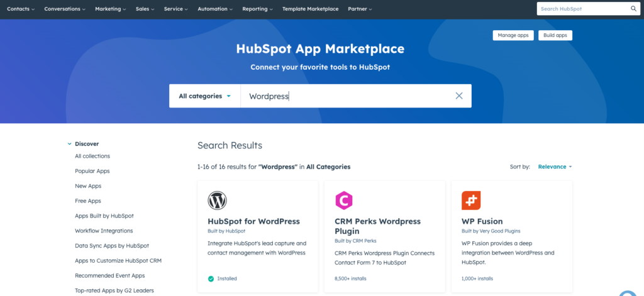Click the '1,000+ installs' text
644x296 pixels.
[477, 278]
